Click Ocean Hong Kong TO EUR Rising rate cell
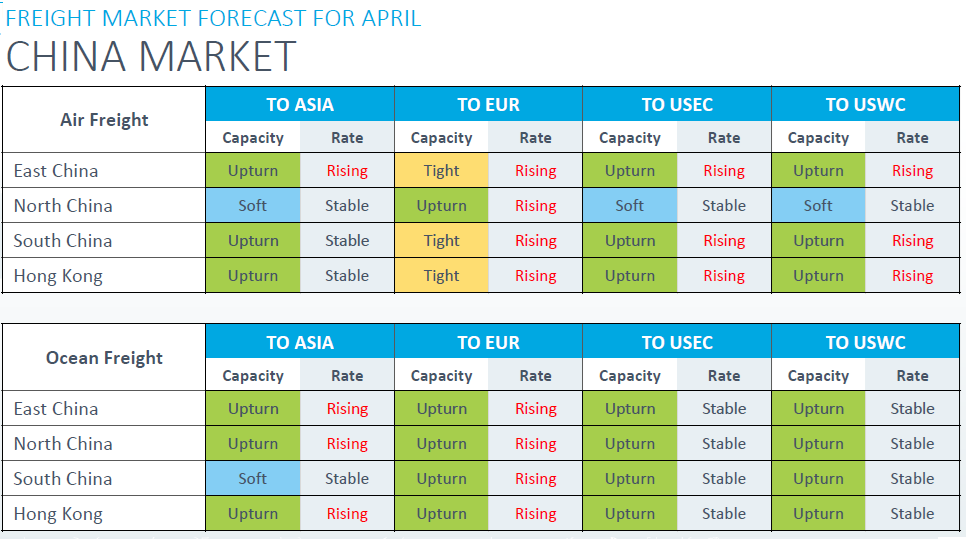 coord(535,514)
